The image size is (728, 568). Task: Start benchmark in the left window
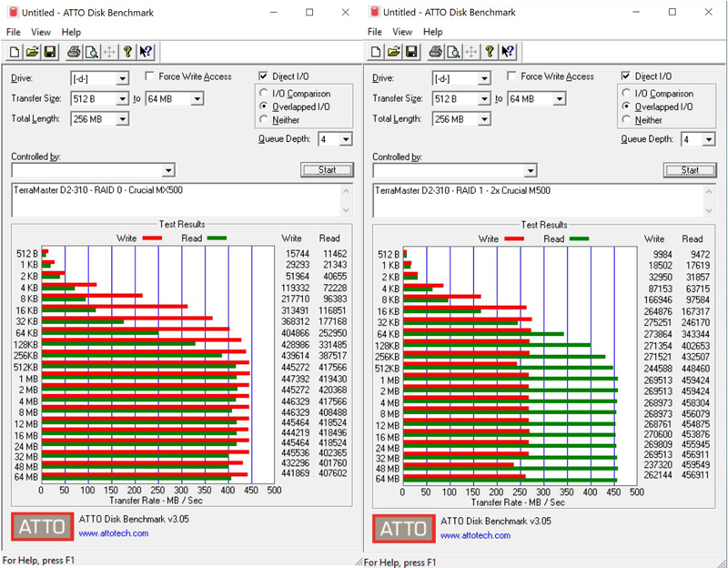click(x=327, y=170)
